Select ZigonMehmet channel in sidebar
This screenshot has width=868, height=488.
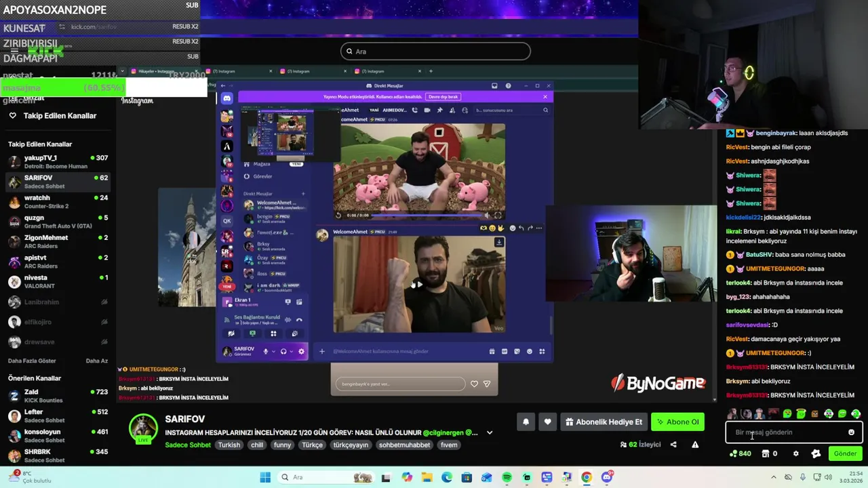(x=58, y=241)
